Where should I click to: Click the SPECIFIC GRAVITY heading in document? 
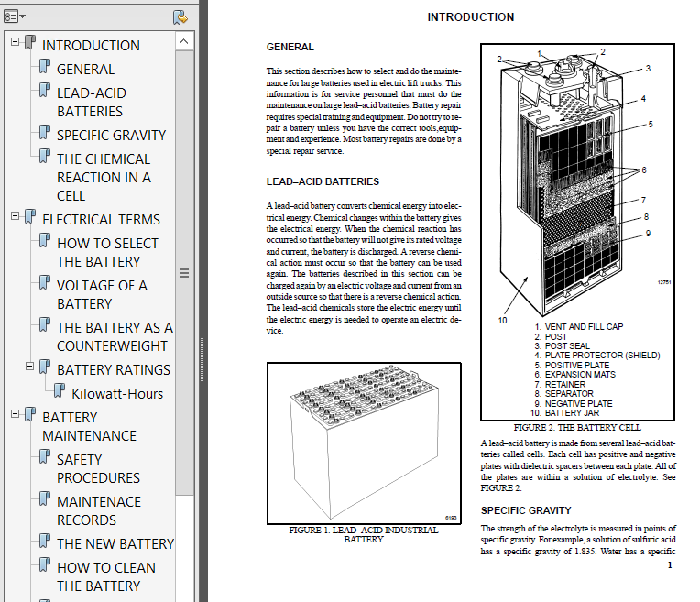[x=526, y=510]
